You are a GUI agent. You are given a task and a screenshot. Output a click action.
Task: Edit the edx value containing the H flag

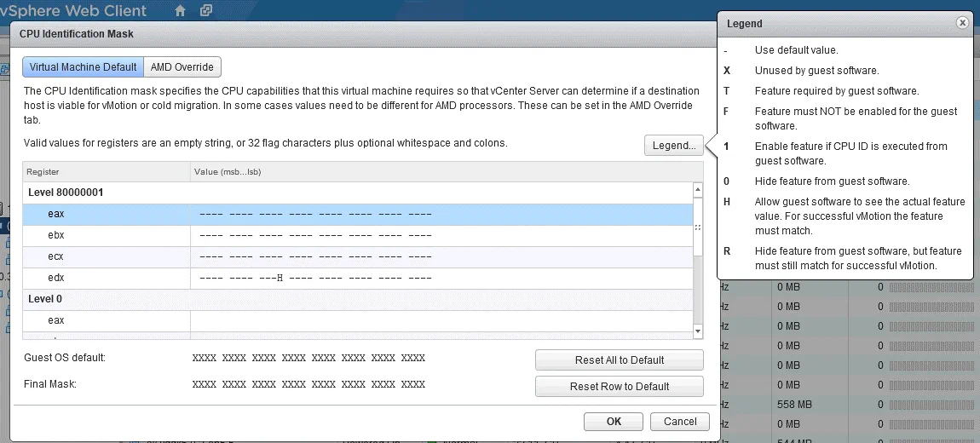click(x=440, y=279)
